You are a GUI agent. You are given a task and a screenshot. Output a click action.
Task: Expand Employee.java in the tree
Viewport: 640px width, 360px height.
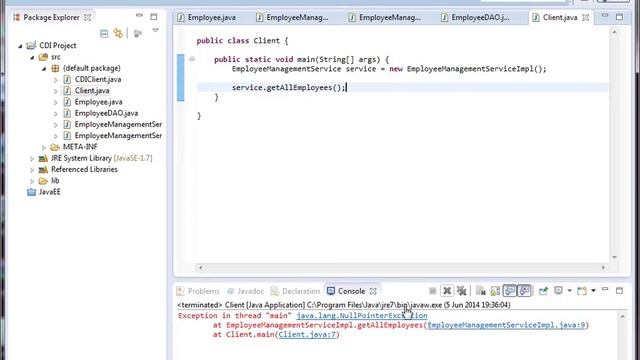[x=56, y=102]
